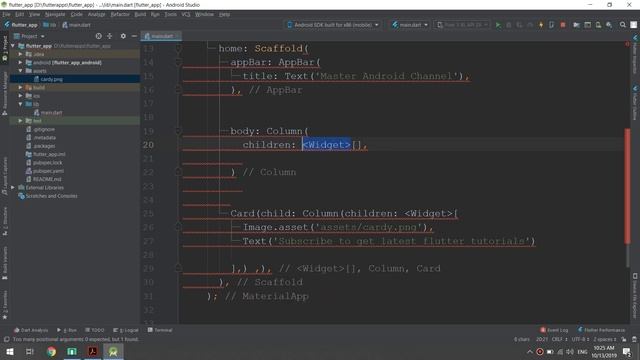Expand the android folder
Viewport: 640px width, 360px height.
pyautogui.click(x=20, y=62)
